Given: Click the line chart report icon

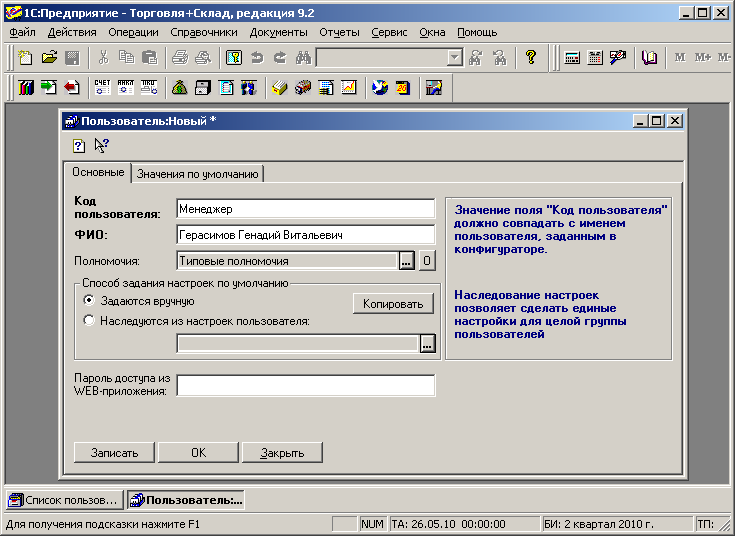Looking at the screenshot, I should 349,87.
